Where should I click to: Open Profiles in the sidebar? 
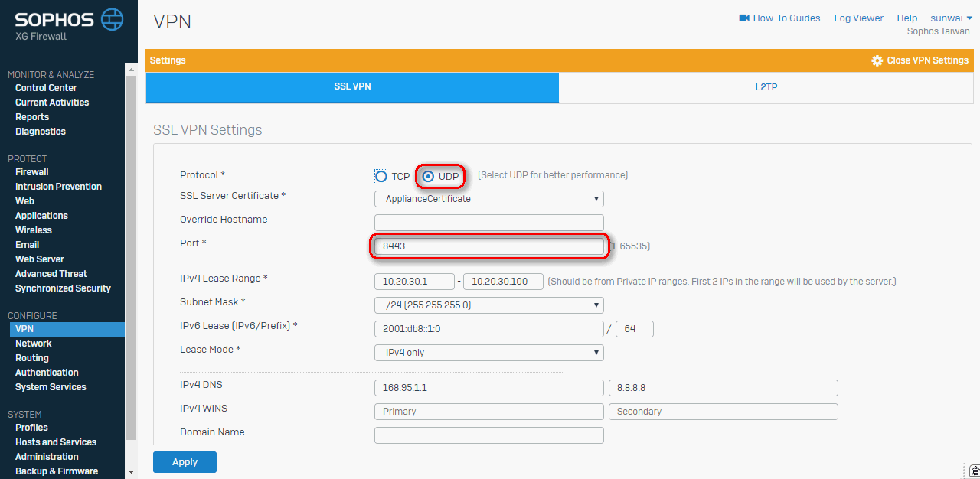31,428
